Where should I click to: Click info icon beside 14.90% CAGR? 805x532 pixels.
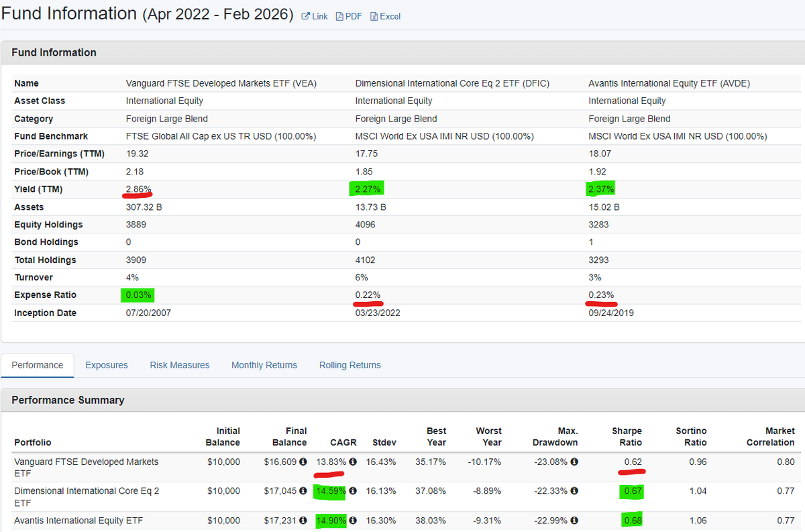[x=353, y=520]
